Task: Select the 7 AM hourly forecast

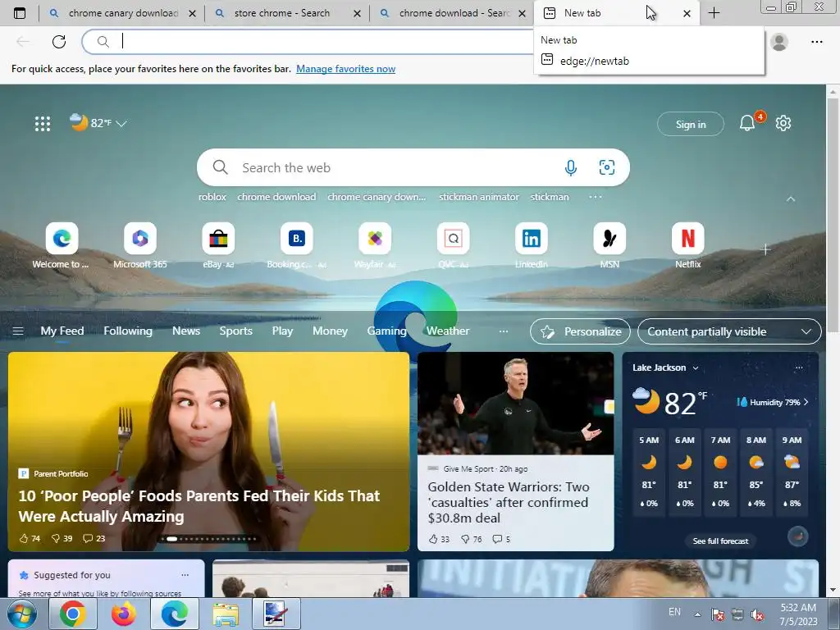Action: pos(720,472)
